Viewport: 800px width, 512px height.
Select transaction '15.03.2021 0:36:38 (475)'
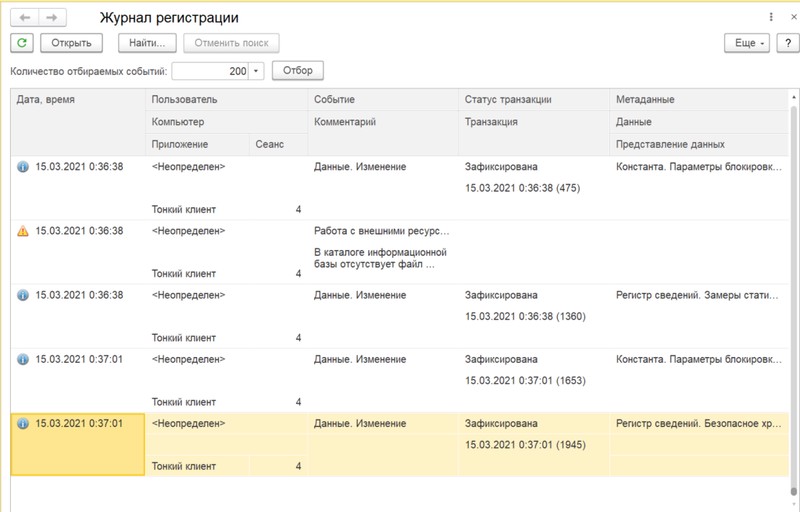(522, 188)
